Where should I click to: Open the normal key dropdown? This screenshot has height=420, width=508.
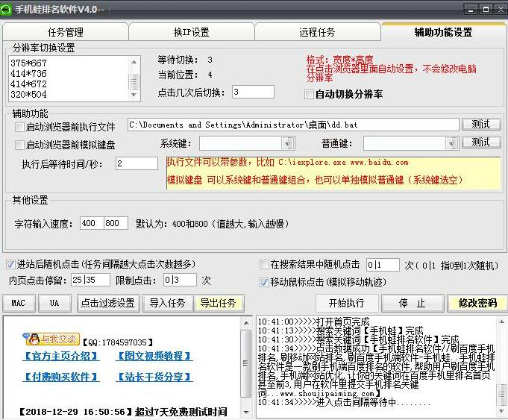tap(452, 143)
